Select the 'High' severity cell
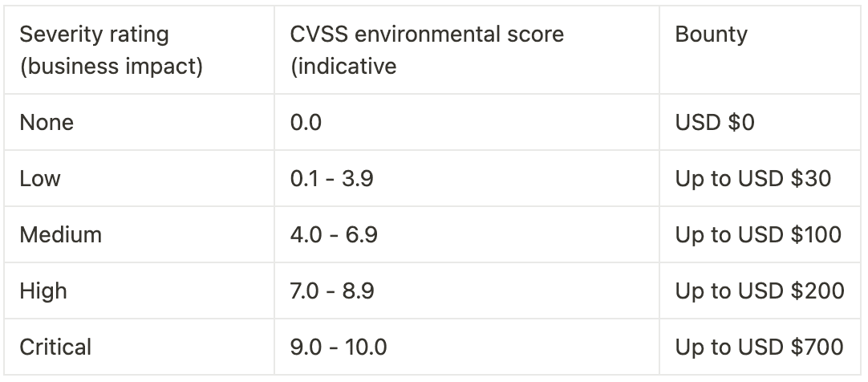This screenshot has height=382, width=868. (43, 291)
